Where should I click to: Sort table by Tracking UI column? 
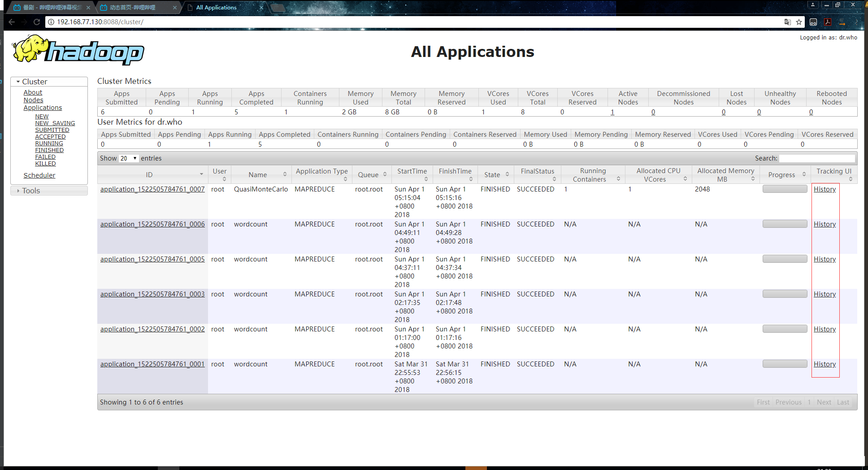[851, 179]
